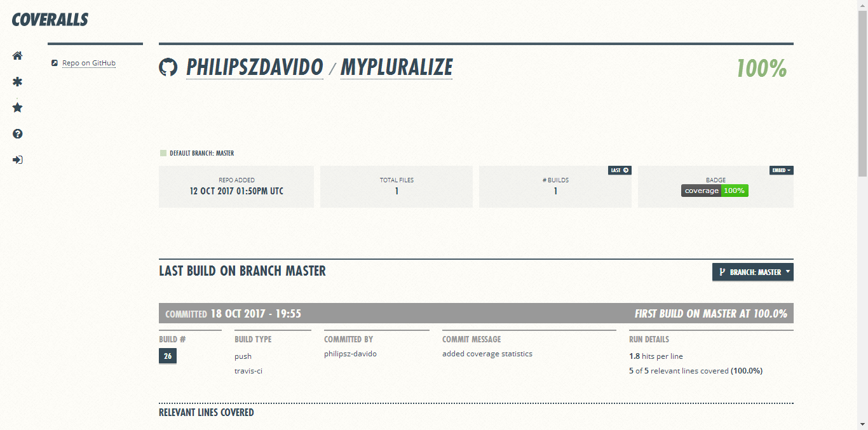Open the BRANCH: MASTER dropdown
The image size is (868, 430).
tap(753, 272)
